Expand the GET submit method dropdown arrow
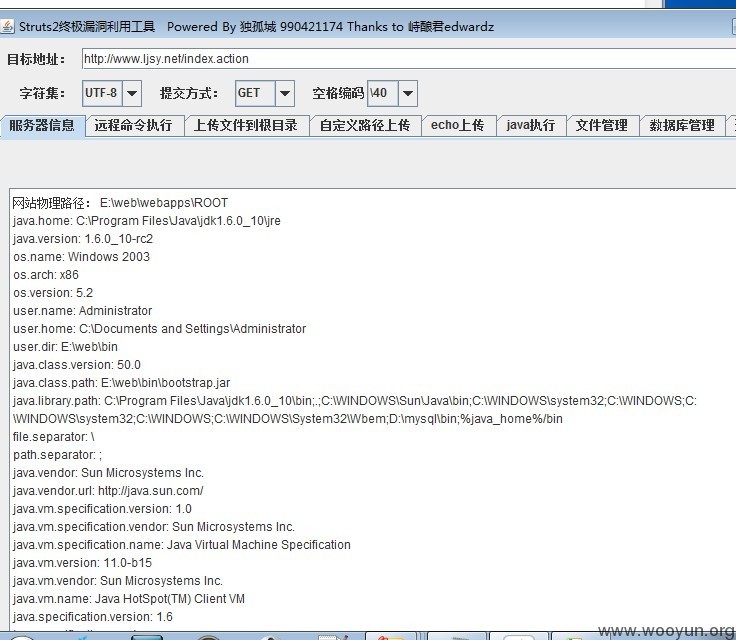This screenshot has height=640, width=736. coord(284,93)
